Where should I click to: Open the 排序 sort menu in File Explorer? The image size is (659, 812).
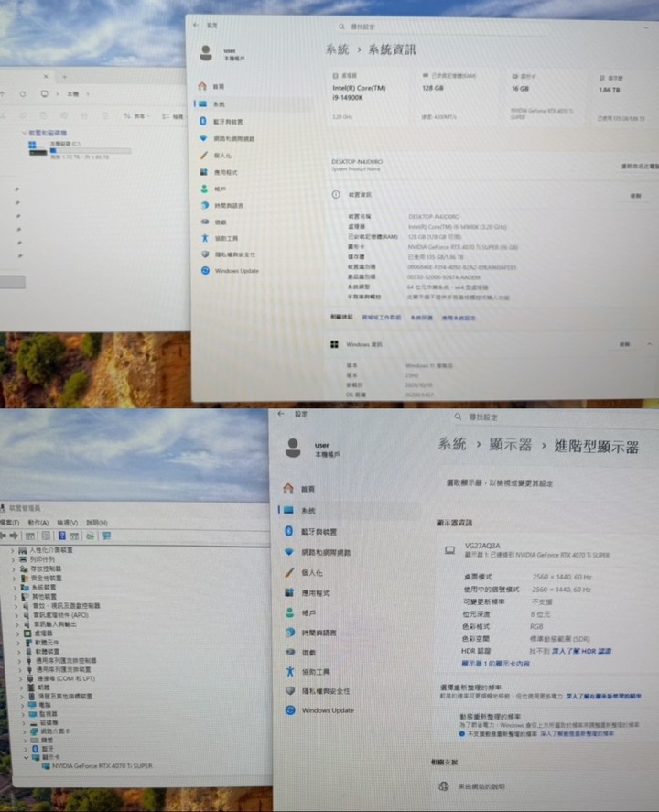[136, 116]
